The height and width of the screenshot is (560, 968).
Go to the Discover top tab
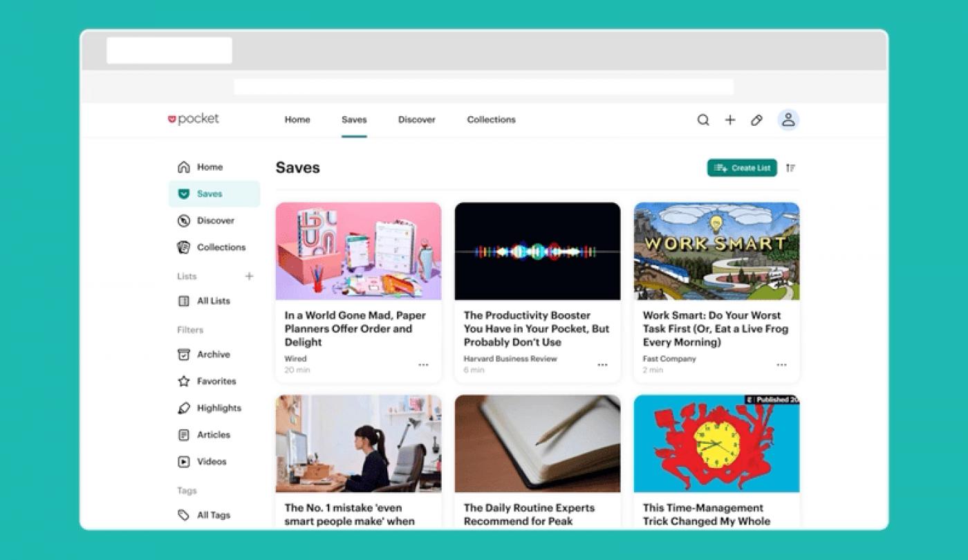click(x=417, y=120)
